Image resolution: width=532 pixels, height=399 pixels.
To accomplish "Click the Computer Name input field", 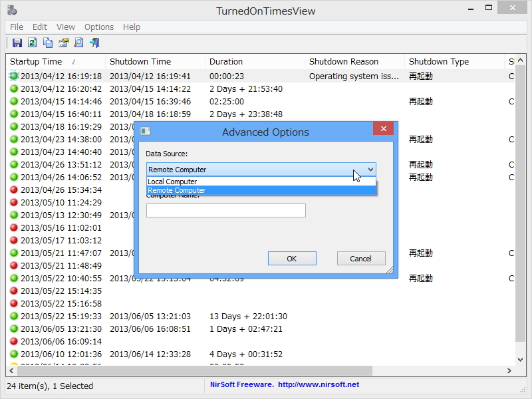I will 226,210.
